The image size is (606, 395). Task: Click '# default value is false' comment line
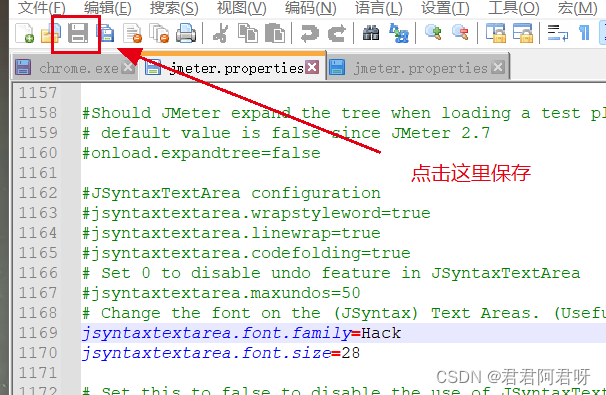pos(286,133)
